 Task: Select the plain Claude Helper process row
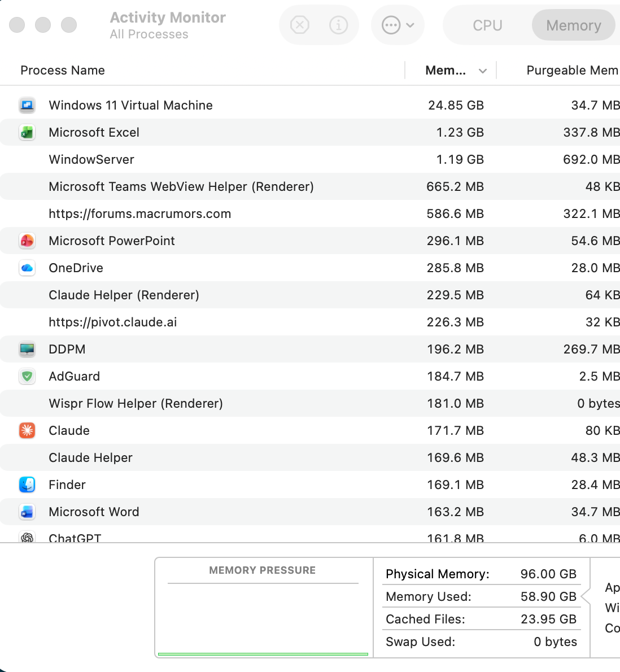coord(310,457)
